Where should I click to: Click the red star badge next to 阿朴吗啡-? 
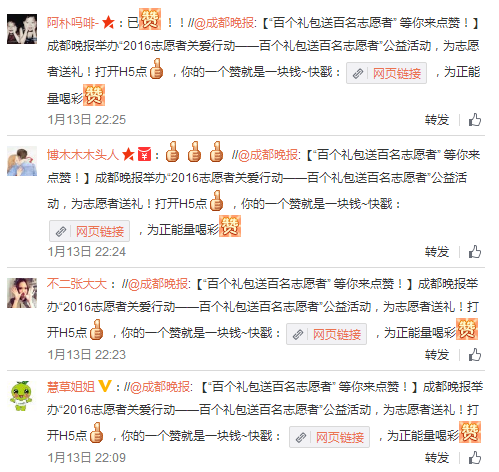click(108, 23)
